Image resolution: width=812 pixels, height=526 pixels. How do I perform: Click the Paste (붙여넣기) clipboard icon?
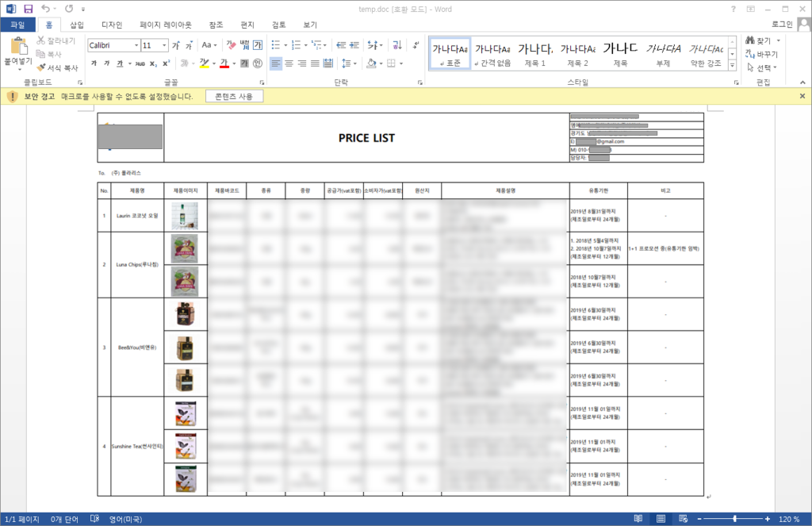[17, 46]
